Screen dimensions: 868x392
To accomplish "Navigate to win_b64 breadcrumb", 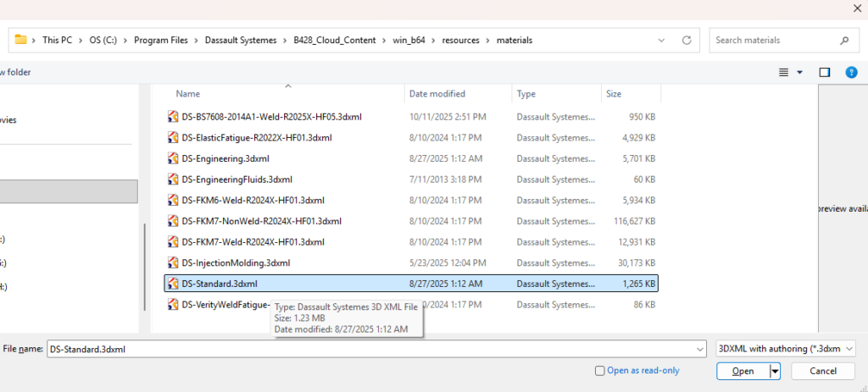I will point(409,41).
